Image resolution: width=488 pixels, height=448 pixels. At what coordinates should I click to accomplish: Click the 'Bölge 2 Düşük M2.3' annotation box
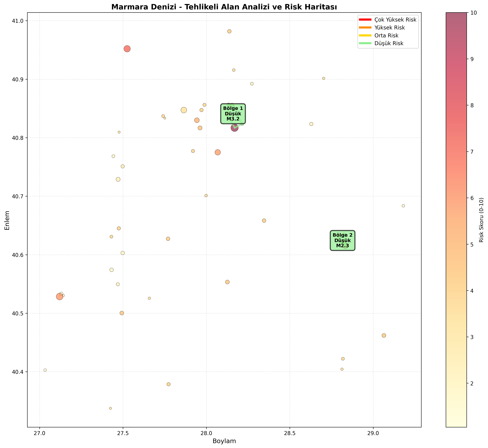[x=343, y=240]
